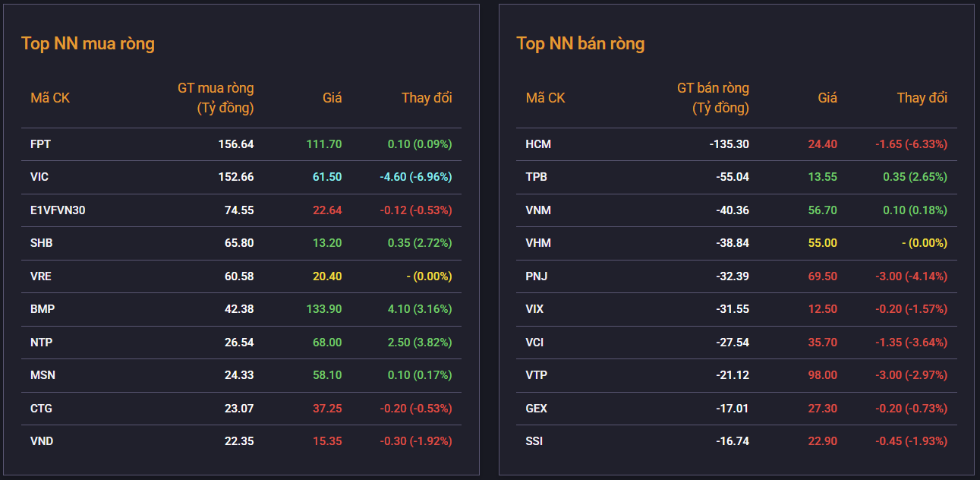Click 'GT bán ròng (Tỷ đồng)' column header
Image resolution: width=980 pixels, height=480 pixels.
(713, 98)
